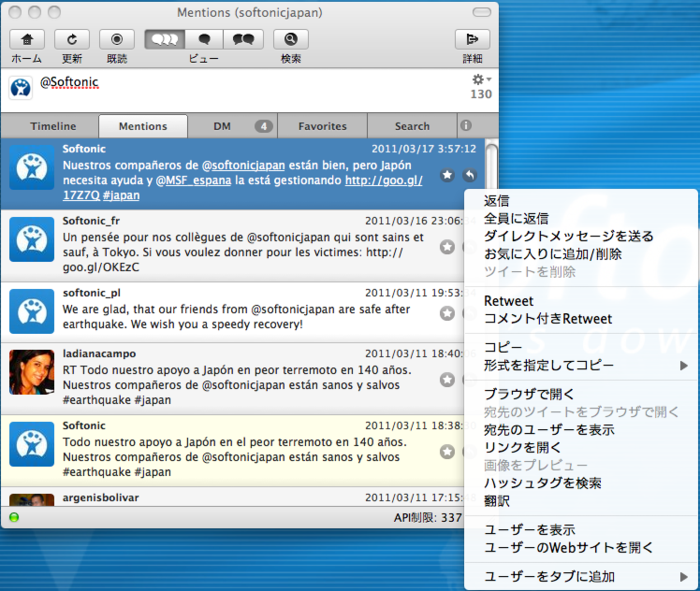Click the green connection status indicator
The width and height of the screenshot is (700, 591).
tap(14, 517)
